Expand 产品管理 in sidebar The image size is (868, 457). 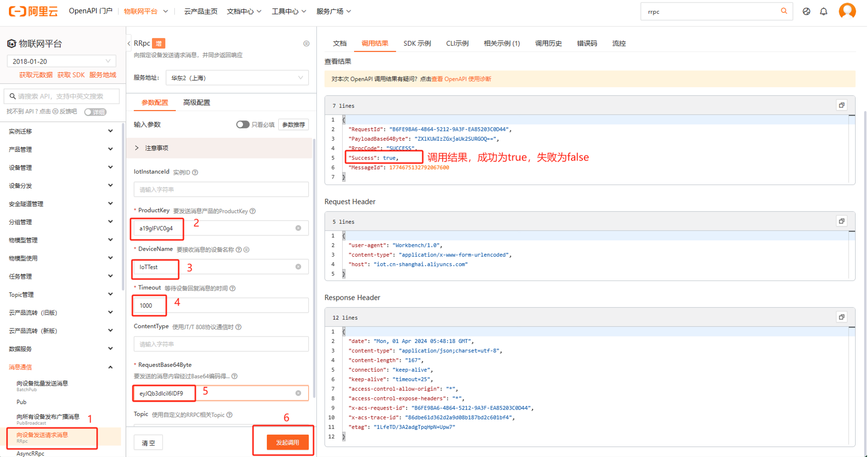[61, 149]
